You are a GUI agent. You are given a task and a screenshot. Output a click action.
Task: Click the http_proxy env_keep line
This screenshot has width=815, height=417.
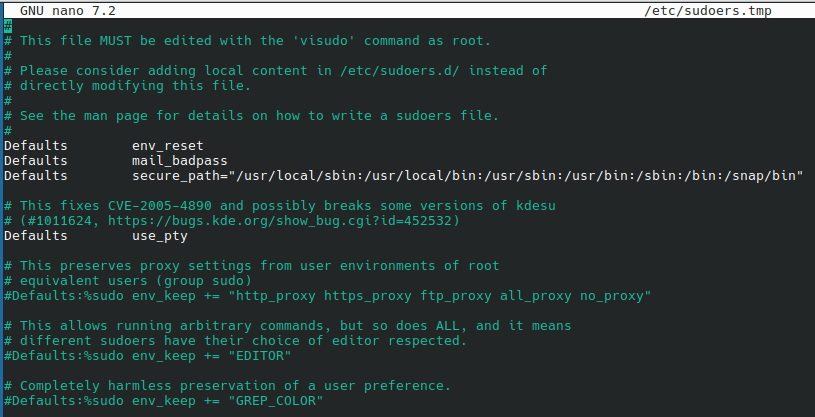click(x=328, y=296)
